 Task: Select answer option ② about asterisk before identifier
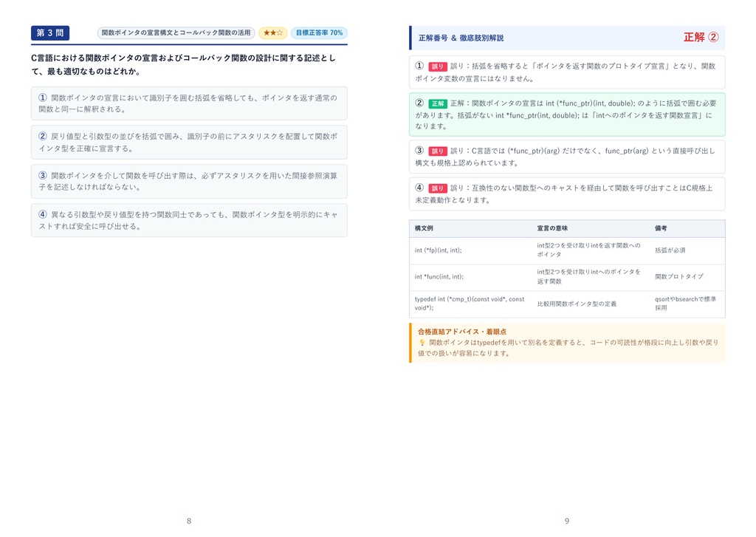(189, 143)
